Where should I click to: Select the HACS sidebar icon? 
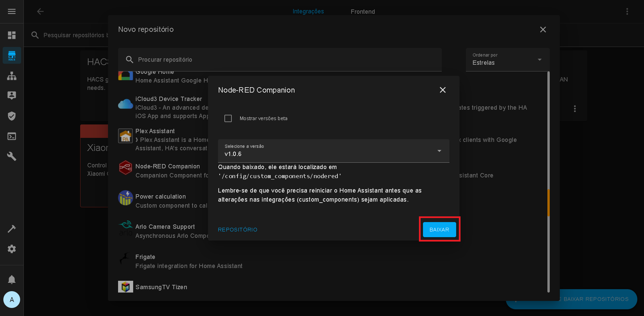[12, 55]
